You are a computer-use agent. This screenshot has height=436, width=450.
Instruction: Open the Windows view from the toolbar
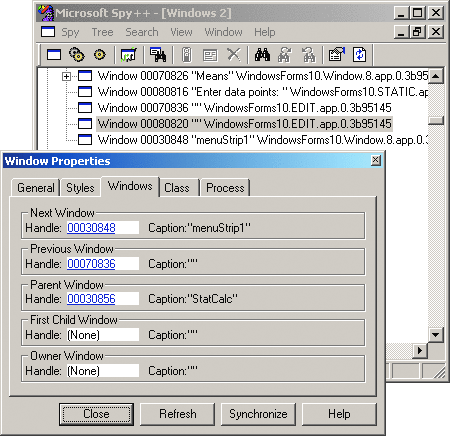tap(54, 55)
